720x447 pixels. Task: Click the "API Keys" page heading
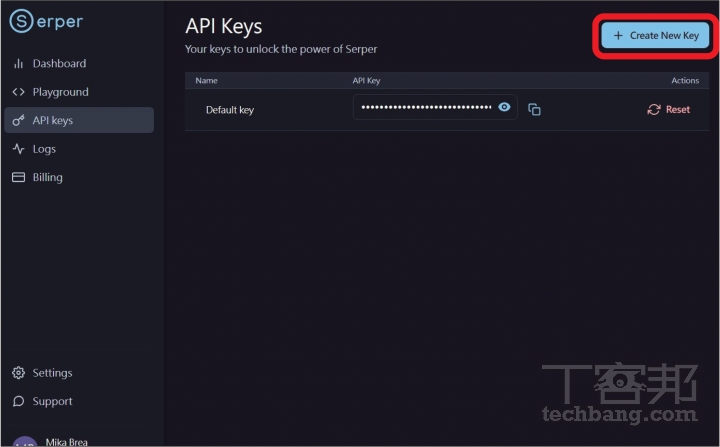224,26
